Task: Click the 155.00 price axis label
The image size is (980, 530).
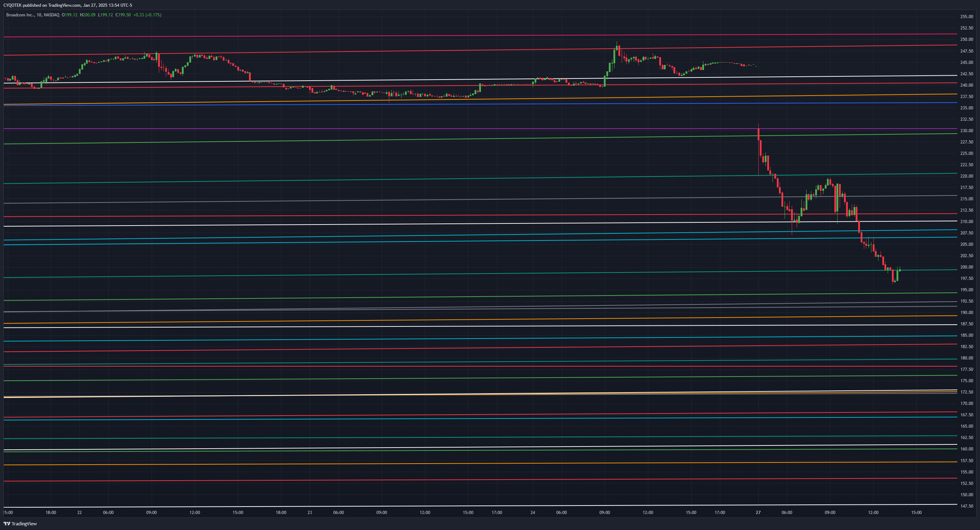Action: (967, 472)
